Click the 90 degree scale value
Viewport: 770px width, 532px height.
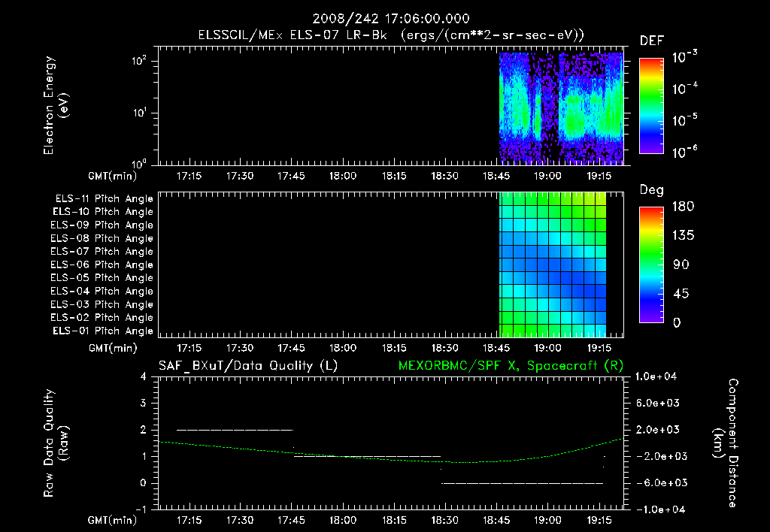click(681, 265)
